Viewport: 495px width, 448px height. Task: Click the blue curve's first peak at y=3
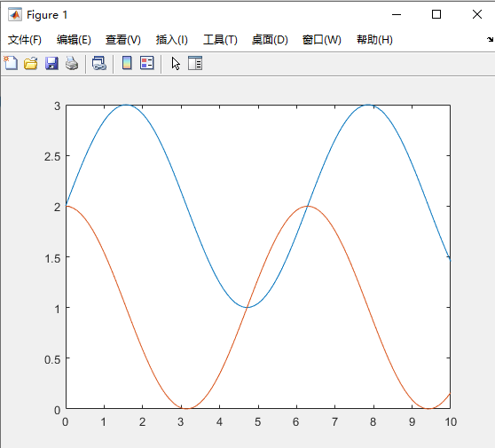[x=126, y=105]
